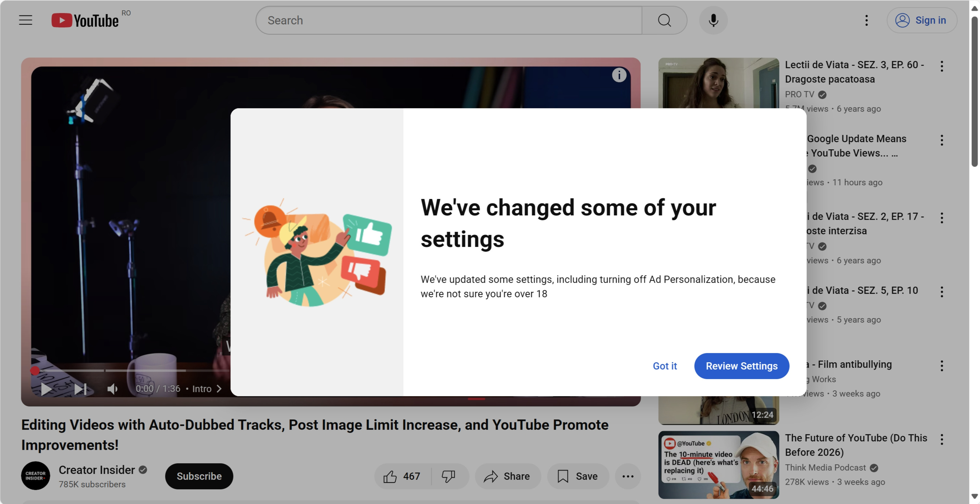Skip to next video
980x504 pixels.
pos(80,389)
